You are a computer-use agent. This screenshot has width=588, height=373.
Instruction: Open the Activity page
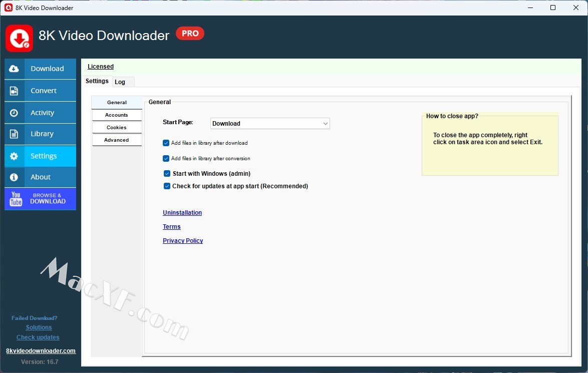pos(41,113)
